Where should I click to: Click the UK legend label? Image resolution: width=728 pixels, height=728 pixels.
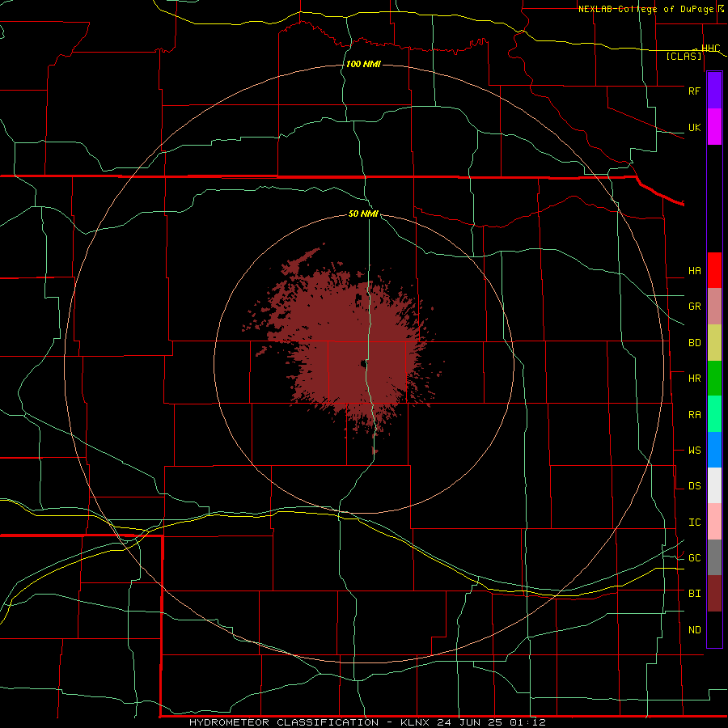tap(694, 127)
